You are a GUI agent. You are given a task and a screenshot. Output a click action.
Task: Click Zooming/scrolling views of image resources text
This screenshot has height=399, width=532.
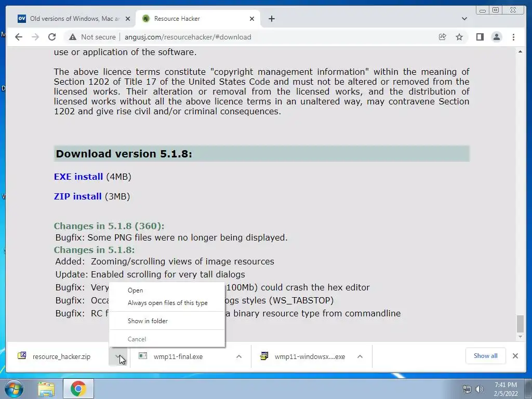(x=182, y=262)
